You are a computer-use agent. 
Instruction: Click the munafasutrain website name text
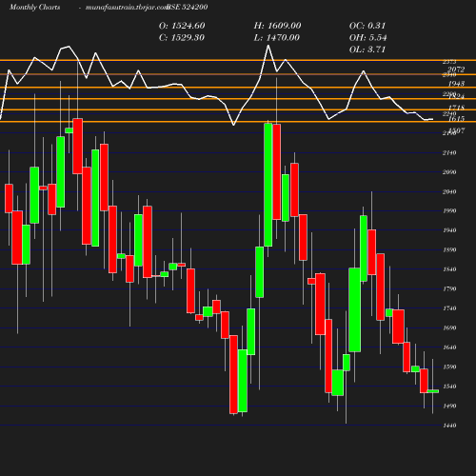pos(127,8)
